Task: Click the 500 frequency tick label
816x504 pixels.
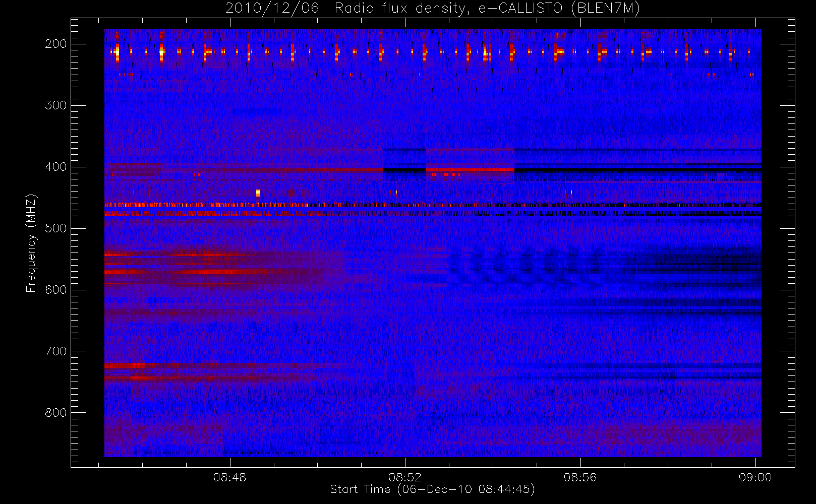Action: click(x=55, y=228)
